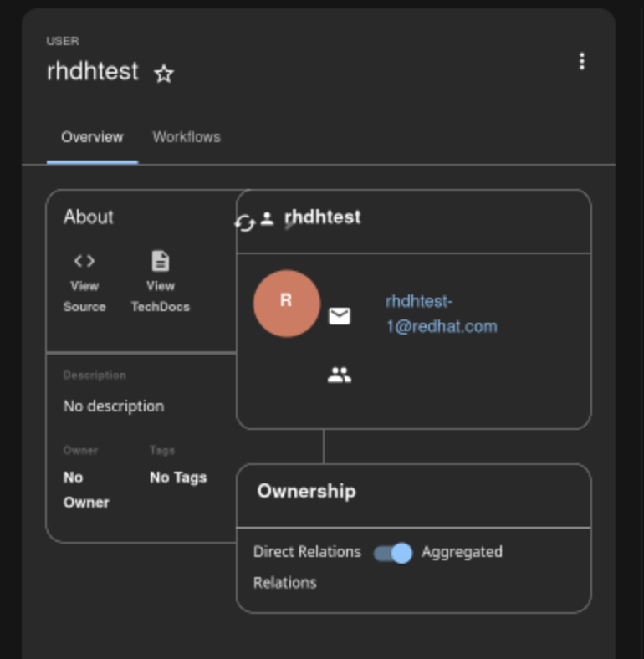
Task: Click the About card heading
Action: (x=89, y=217)
